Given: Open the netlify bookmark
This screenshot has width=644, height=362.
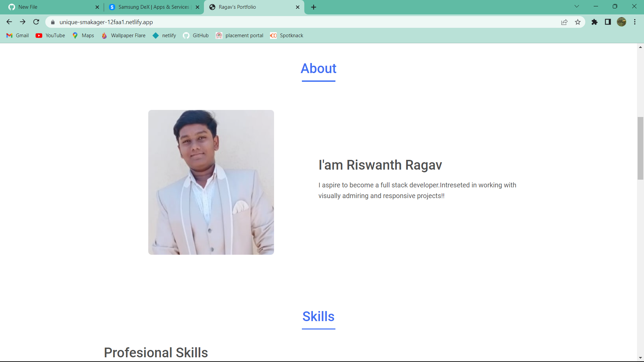Looking at the screenshot, I should click(x=164, y=36).
